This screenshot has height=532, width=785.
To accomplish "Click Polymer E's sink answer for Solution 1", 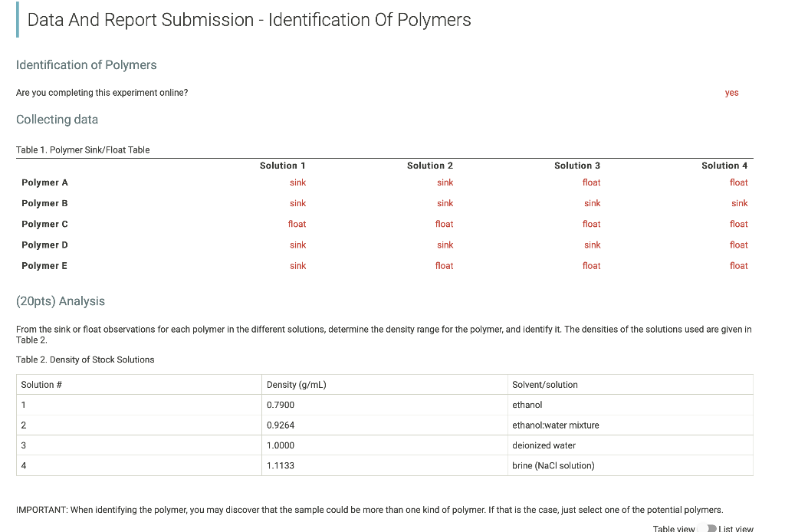I will tap(297, 265).
